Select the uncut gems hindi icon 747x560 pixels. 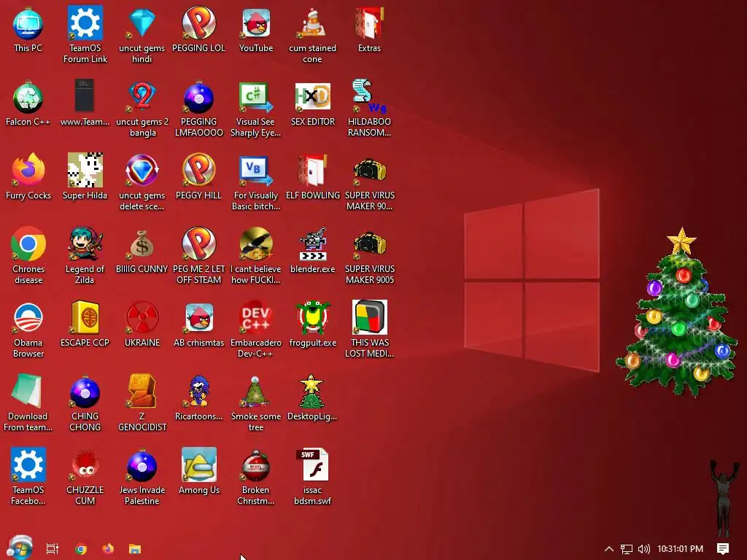142,35
